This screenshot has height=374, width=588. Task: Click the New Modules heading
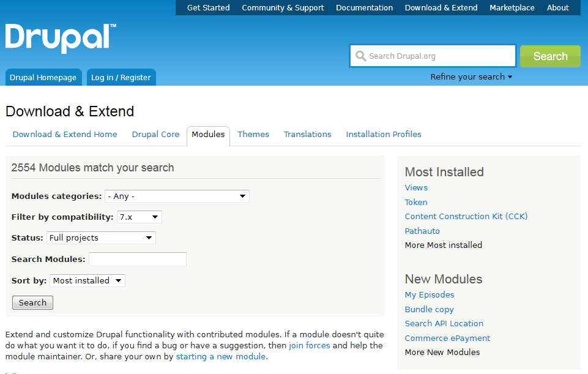point(444,279)
